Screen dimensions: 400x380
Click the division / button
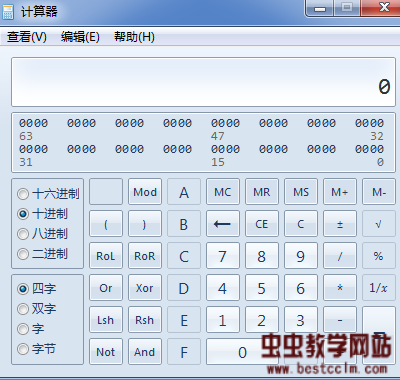(340, 256)
